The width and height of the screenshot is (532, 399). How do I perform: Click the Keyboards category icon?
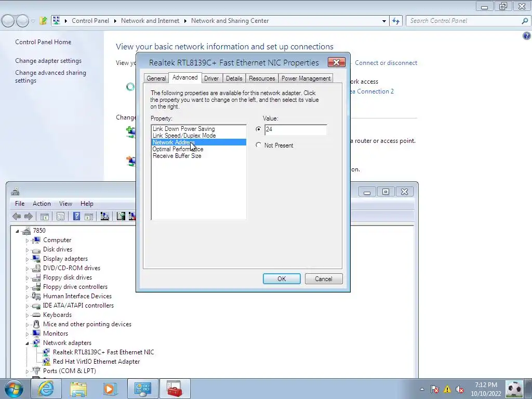click(x=36, y=315)
